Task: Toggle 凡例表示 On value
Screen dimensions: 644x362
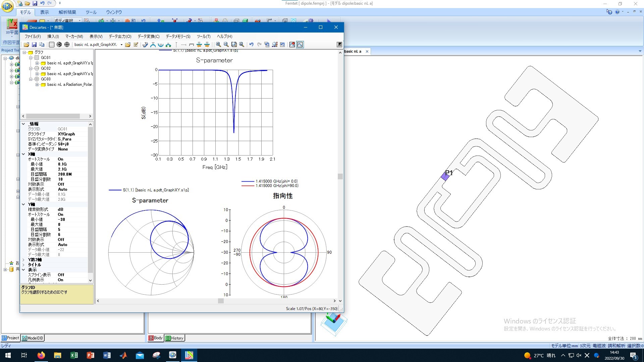Action: [61, 280]
